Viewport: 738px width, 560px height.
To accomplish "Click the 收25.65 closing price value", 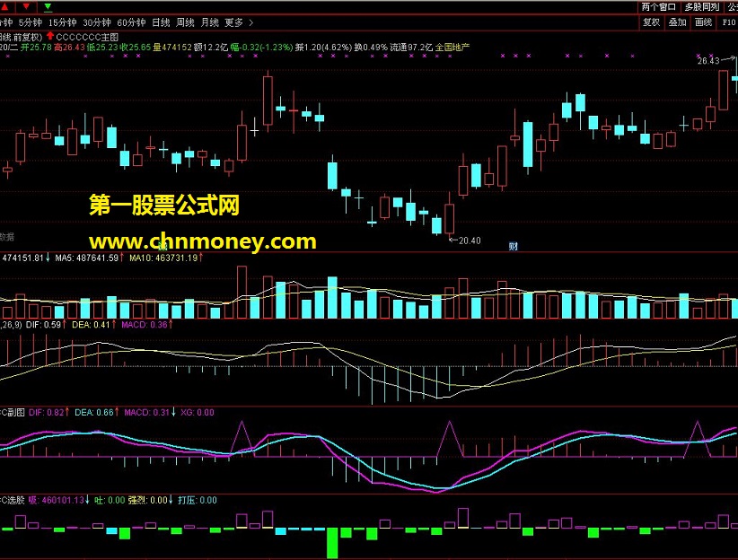I will [x=136, y=47].
